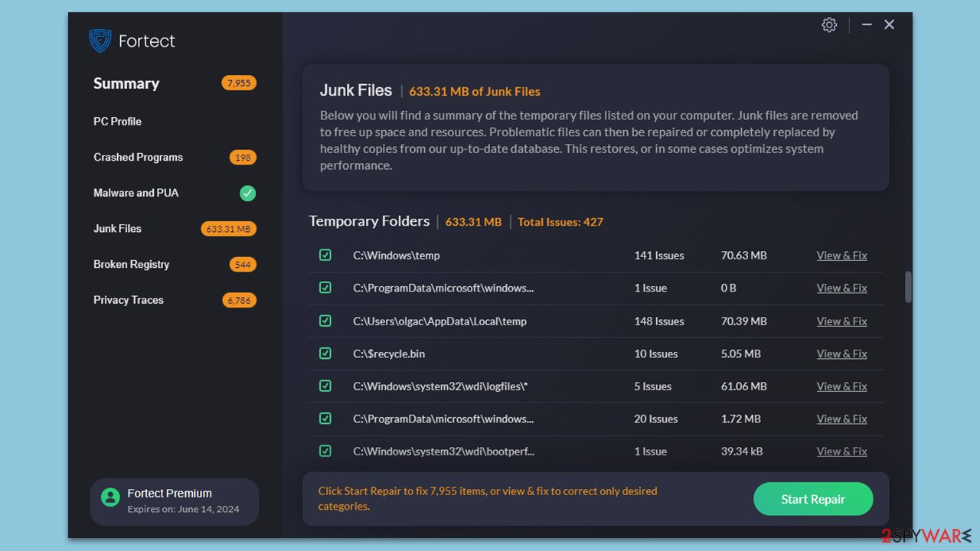
Task: Click the C:\$recycle.bin path text
Action: [389, 354]
